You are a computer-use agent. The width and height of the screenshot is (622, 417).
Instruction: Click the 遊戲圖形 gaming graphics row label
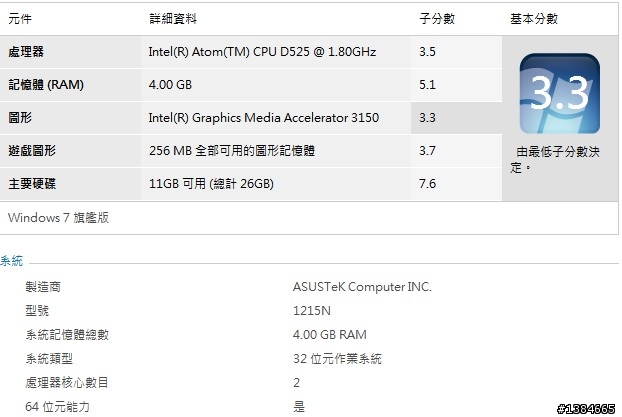pyautogui.click(x=32, y=151)
